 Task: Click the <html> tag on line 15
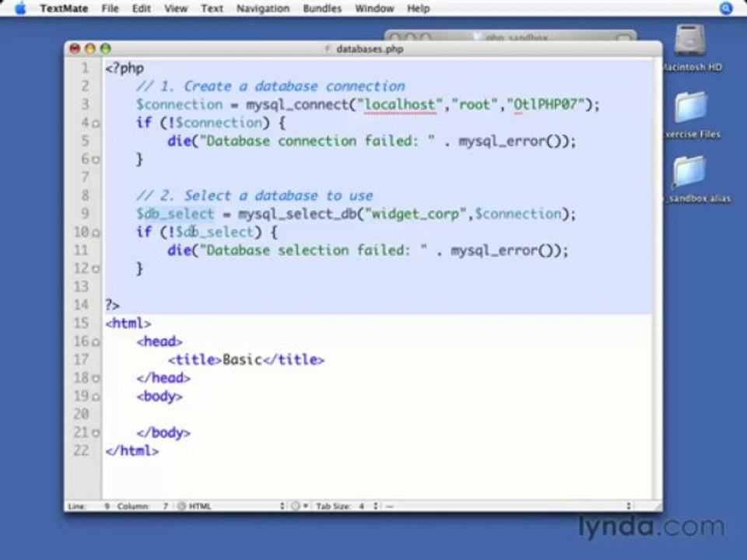click(x=128, y=324)
